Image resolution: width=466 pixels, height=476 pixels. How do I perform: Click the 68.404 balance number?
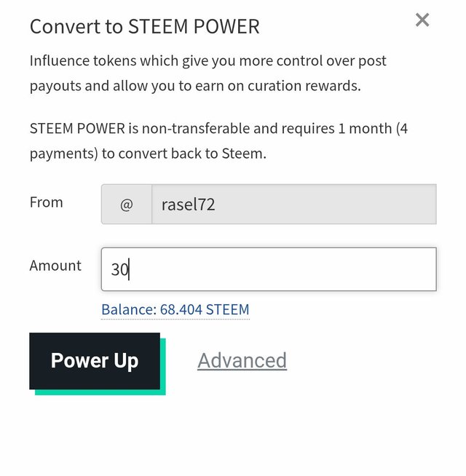click(x=181, y=309)
